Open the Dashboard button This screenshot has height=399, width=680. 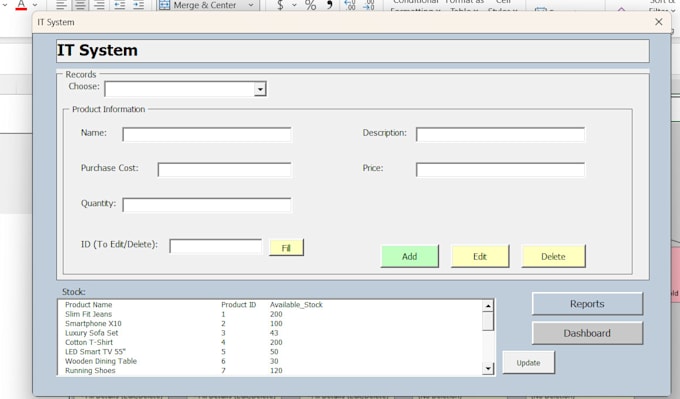(587, 333)
